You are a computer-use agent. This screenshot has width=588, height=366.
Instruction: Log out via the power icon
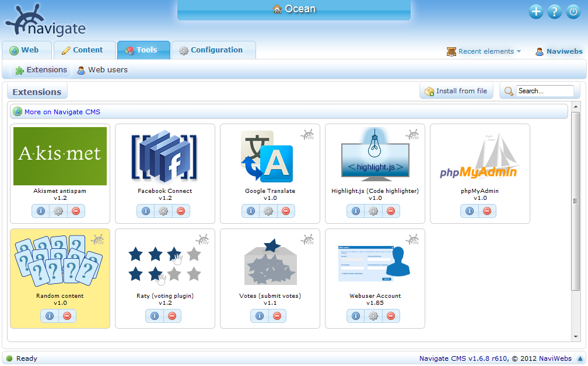[x=573, y=11]
